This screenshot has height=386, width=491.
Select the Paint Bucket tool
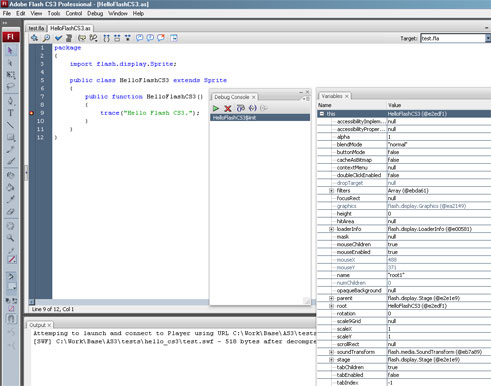[x=10, y=187]
